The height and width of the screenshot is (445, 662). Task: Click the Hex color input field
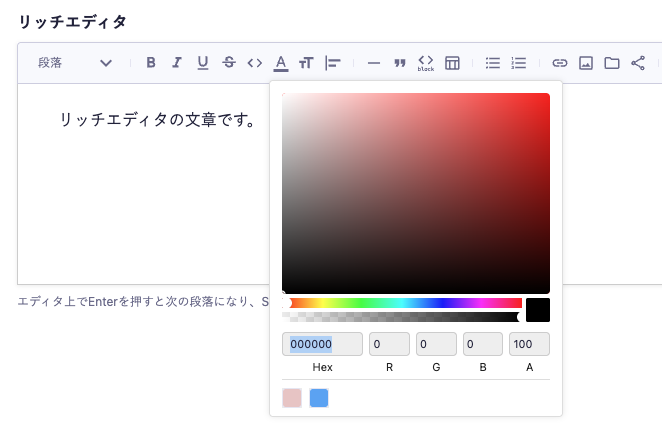[x=322, y=345]
